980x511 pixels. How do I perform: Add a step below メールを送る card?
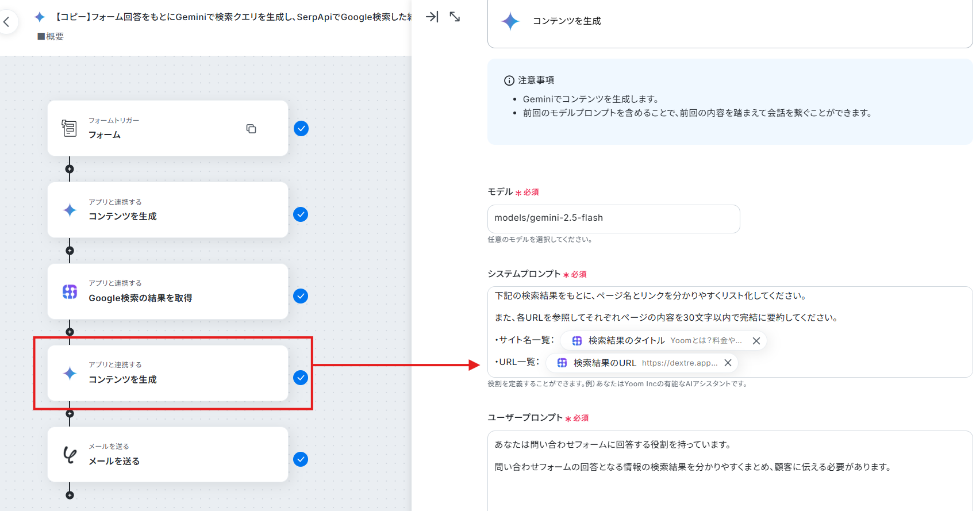(x=70, y=495)
